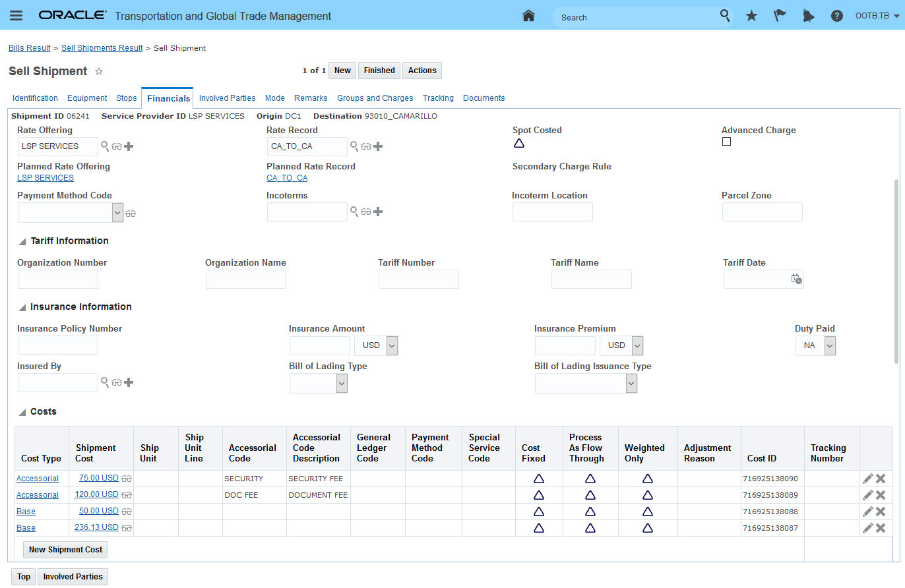Open the flag icon in the header
The width and height of the screenshot is (905, 588).
pos(780,16)
